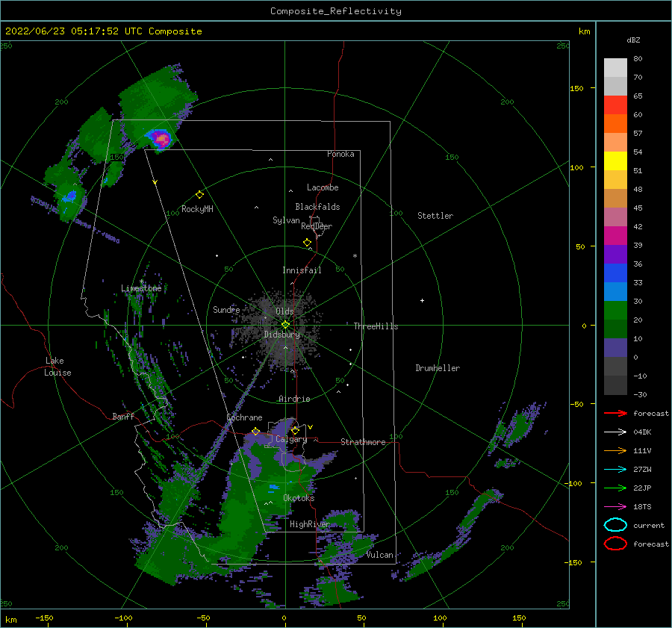Pick the slate-blue 10 dBZ swatch
Screen dimensions: 672x628
tap(615, 348)
